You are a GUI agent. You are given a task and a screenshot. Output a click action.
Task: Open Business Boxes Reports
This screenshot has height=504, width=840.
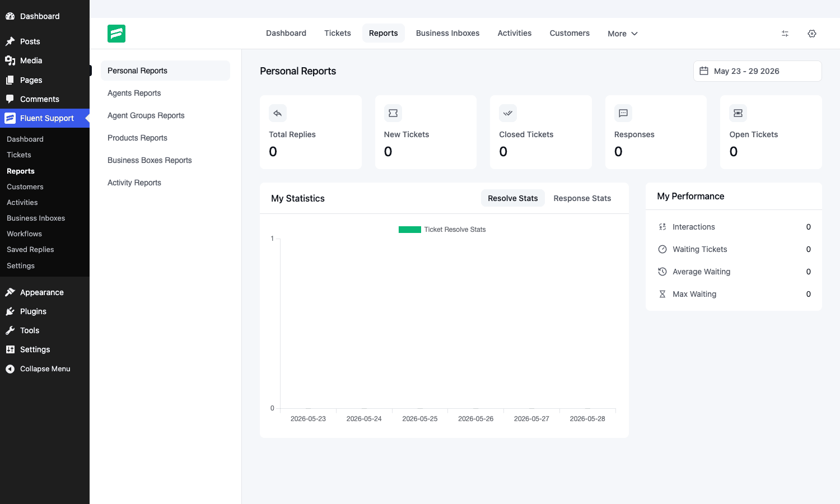pos(165,160)
